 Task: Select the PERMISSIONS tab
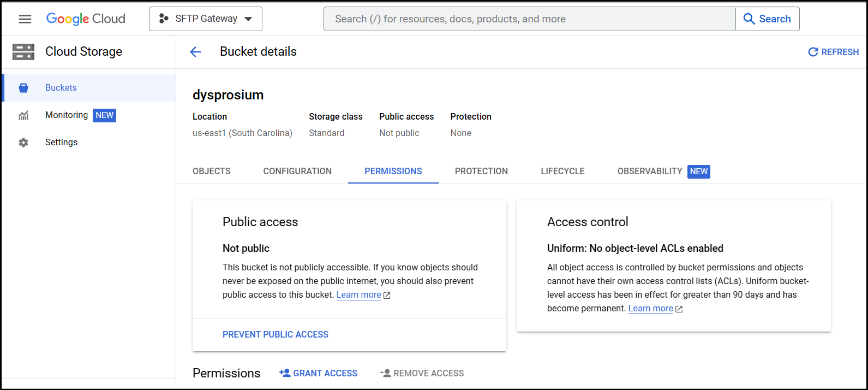coord(393,171)
